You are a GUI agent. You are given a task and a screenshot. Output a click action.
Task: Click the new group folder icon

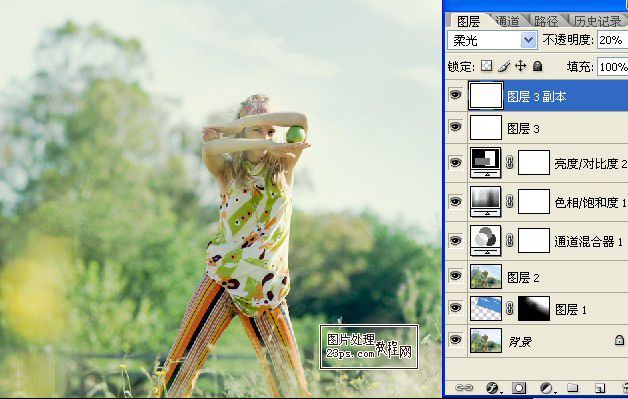pos(573,387)
